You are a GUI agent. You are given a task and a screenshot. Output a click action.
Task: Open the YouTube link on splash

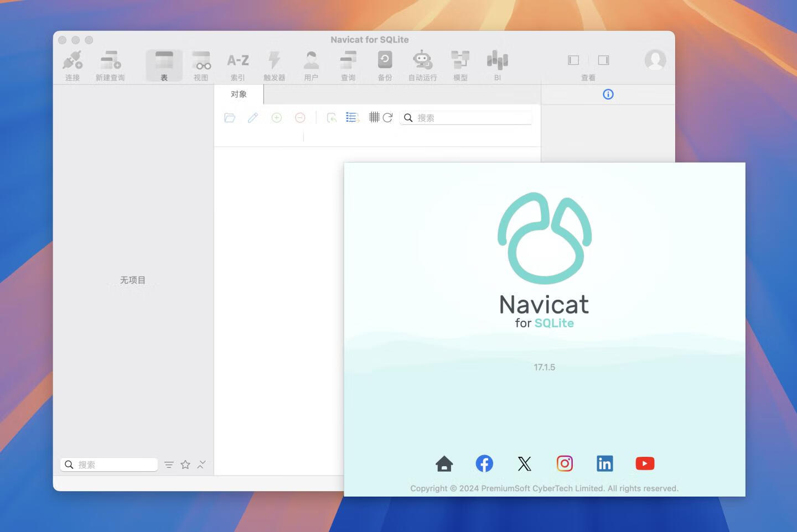click(x=645, y=463)
